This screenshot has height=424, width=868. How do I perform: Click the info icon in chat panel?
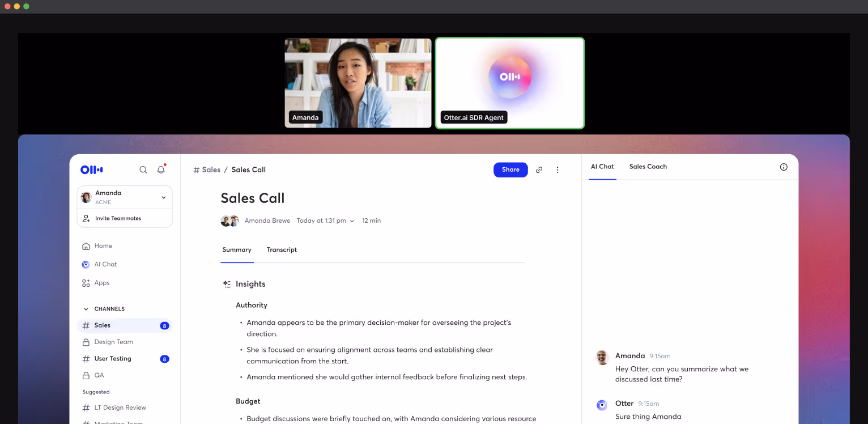784,167
